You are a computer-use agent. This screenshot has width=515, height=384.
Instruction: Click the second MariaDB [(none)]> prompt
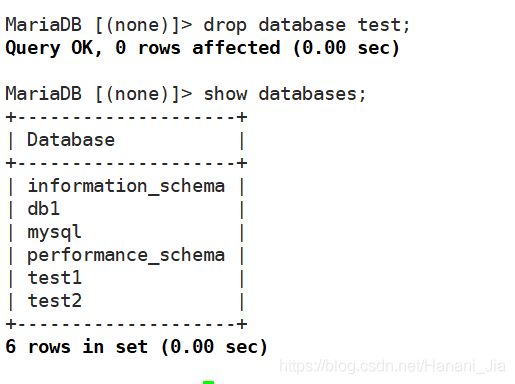pyautogui.click(x=99, y=94)
